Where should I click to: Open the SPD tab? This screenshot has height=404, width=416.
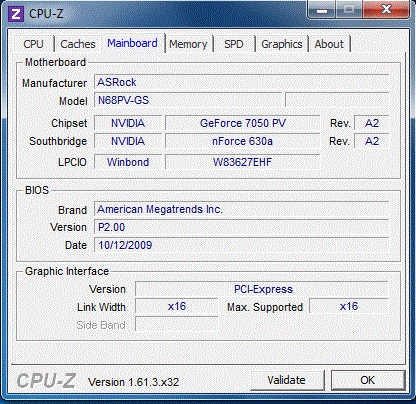click(234, 44)
